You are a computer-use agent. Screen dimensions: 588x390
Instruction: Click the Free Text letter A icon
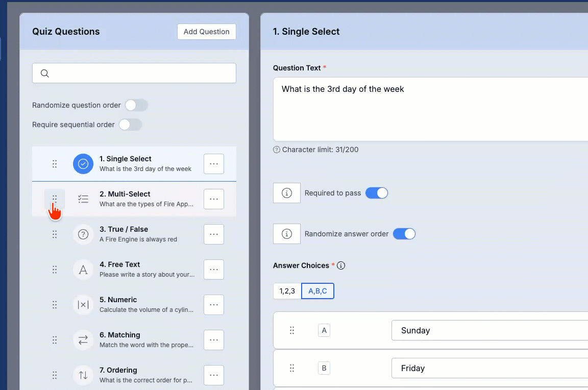tap(83, 270)
